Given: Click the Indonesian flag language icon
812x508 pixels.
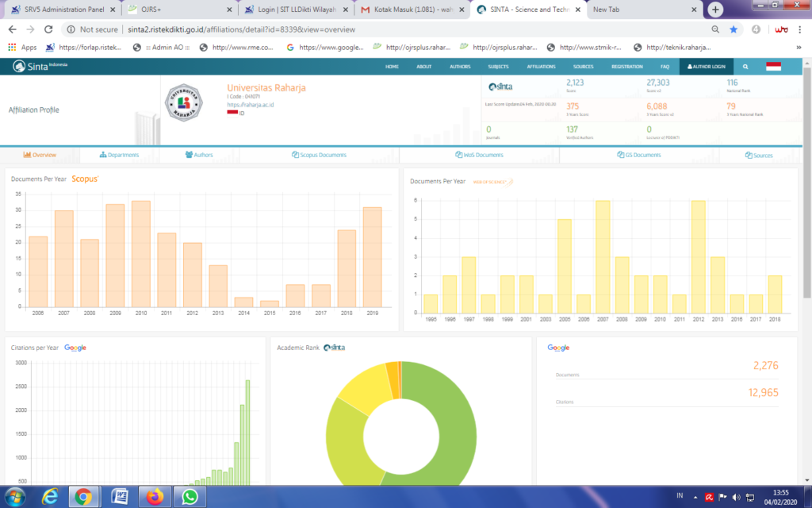Looking at the screenshot, I should pyautogui.click(x=773, y=67).
